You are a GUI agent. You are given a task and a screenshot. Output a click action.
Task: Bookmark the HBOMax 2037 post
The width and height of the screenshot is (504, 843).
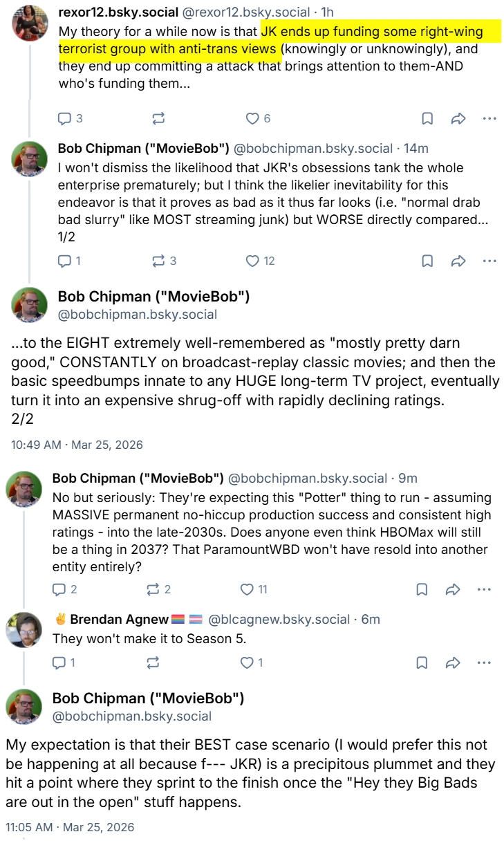[422, 589]
